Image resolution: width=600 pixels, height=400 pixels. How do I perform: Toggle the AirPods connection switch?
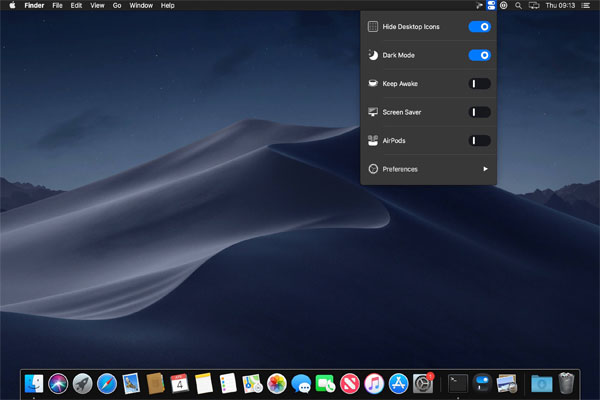pyautogui.click(x=479, y=141)
